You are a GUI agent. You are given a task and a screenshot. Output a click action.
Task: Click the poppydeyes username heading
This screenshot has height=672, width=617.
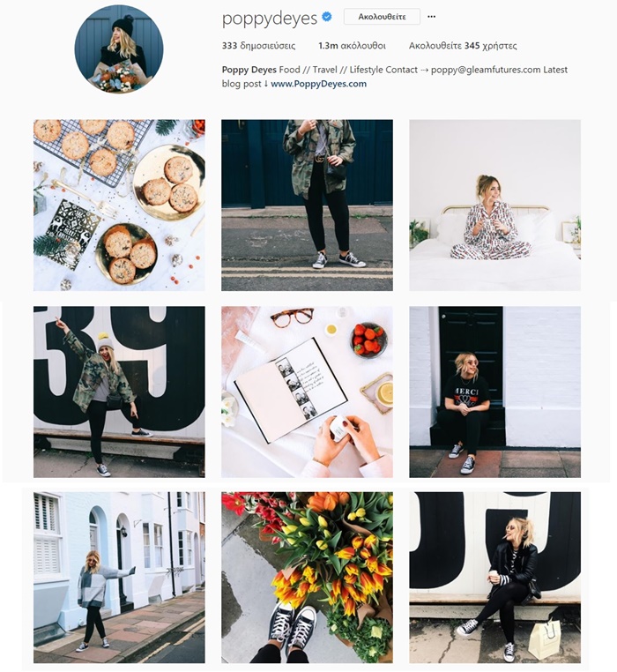pos(270,19)
